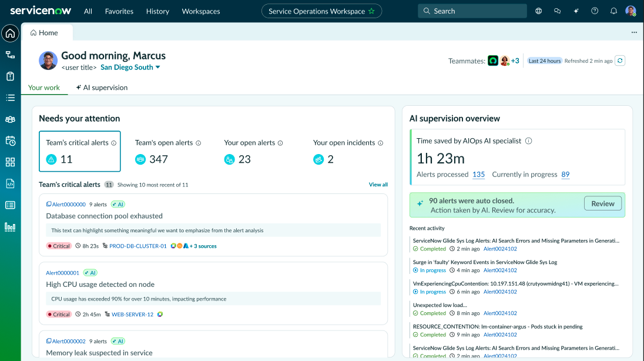
Task: Open the service map hierarchy sidebar icon
Action: (10, 55)
